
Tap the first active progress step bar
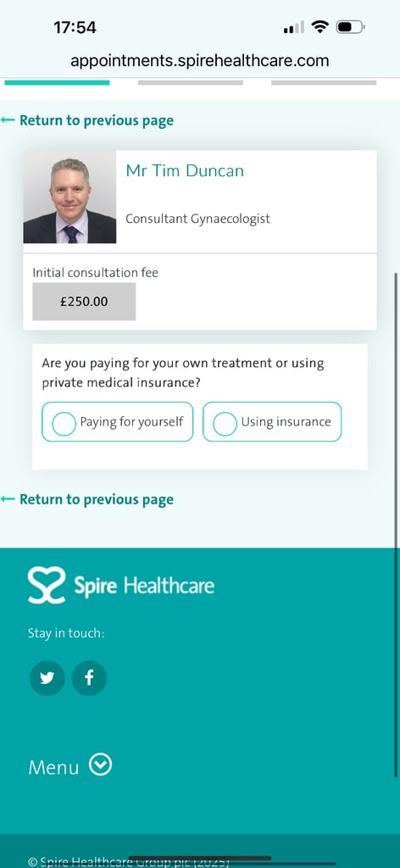point(57,82)
